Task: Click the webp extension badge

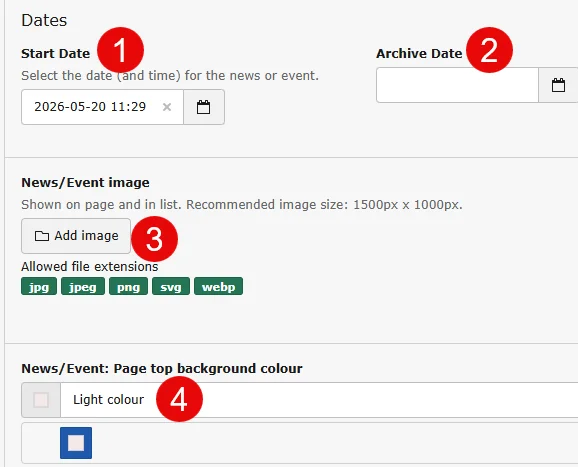Action: 219,286
